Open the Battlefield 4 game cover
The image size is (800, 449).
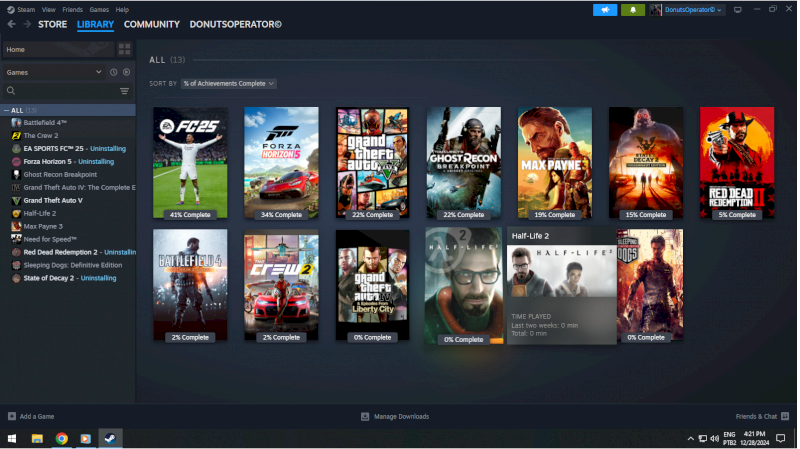click(190, 285)
